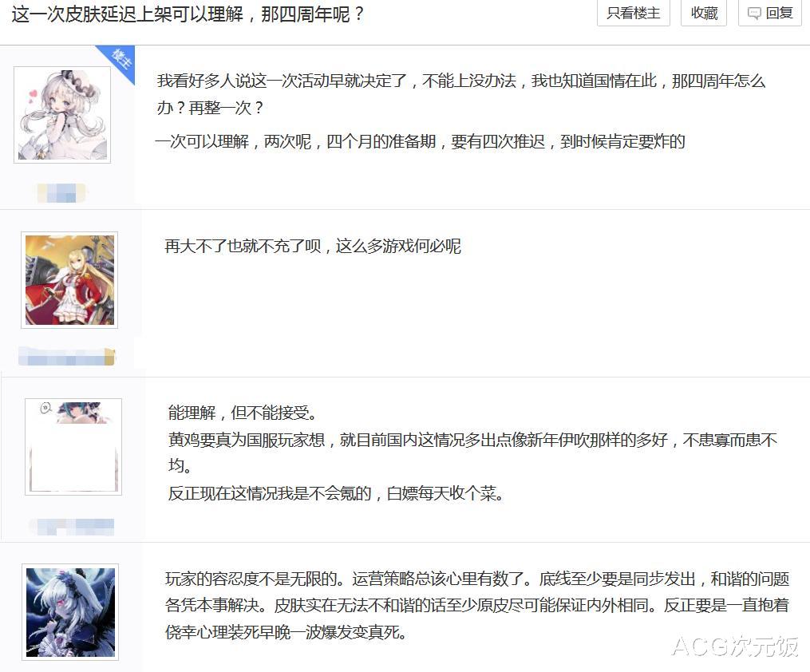Click the speech-bubble reply icon
The width and height of the screenshot is (810, 672).
point(753,13)
